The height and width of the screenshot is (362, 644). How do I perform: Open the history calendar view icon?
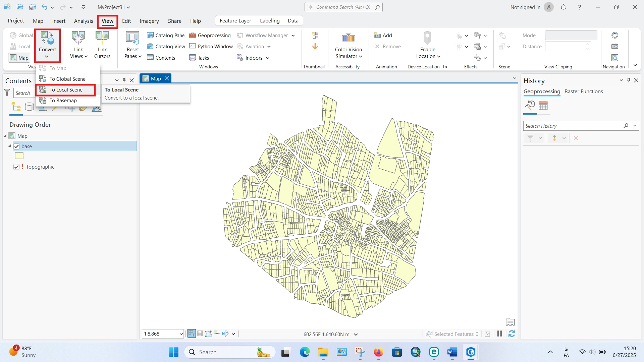(543, 106)
